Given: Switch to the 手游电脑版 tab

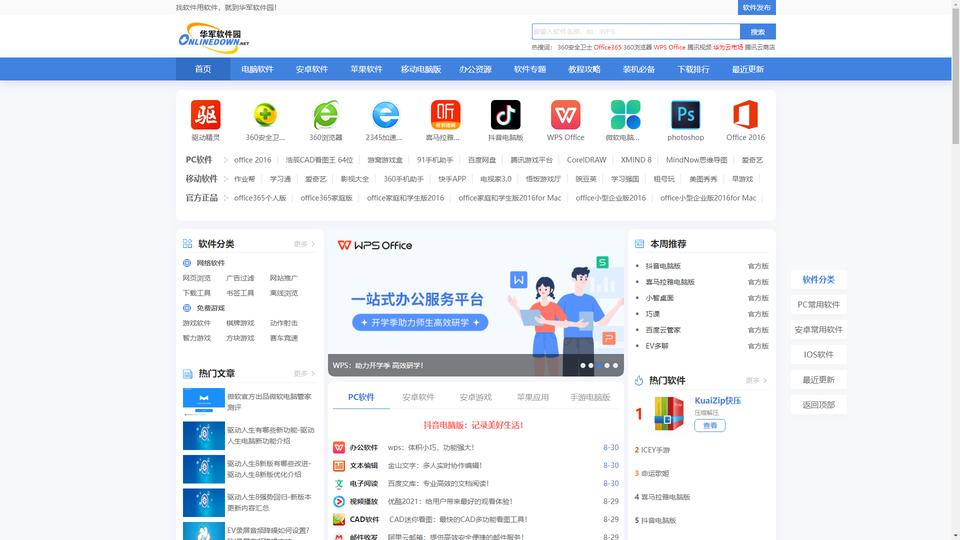Looking at the screenshot, I should pos(590,397).
